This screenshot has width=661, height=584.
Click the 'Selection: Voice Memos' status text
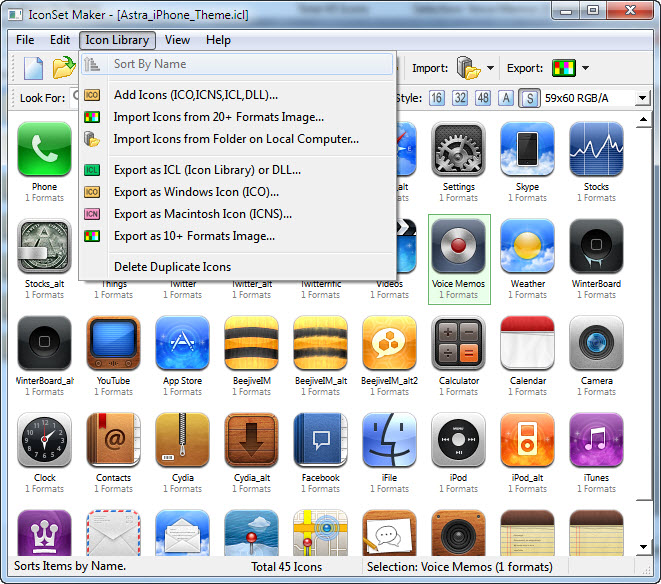pyautogui.click(x=459, y=567)
